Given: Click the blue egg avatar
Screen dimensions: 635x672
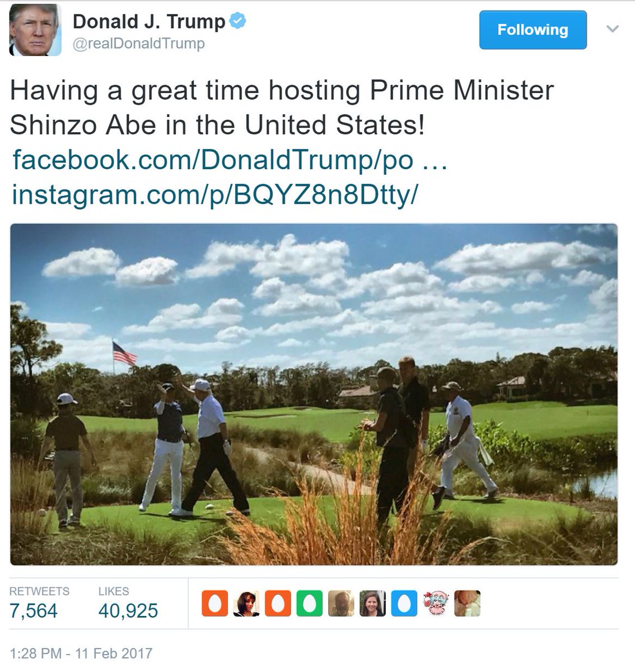Looking at the screenshot, I should click(x=404, y=603).
